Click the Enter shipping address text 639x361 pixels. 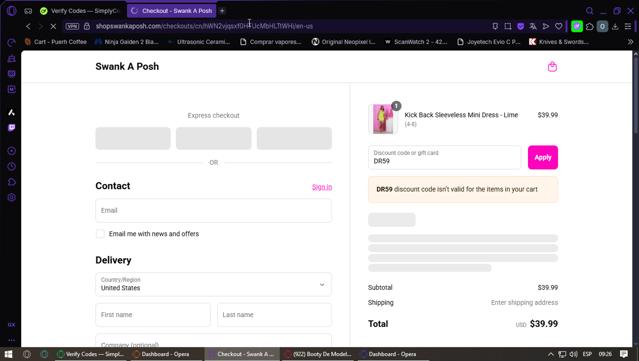coord(524,302)
